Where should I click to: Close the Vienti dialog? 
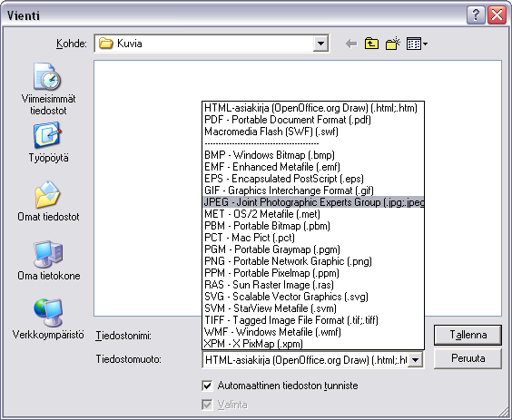[497, 15]
